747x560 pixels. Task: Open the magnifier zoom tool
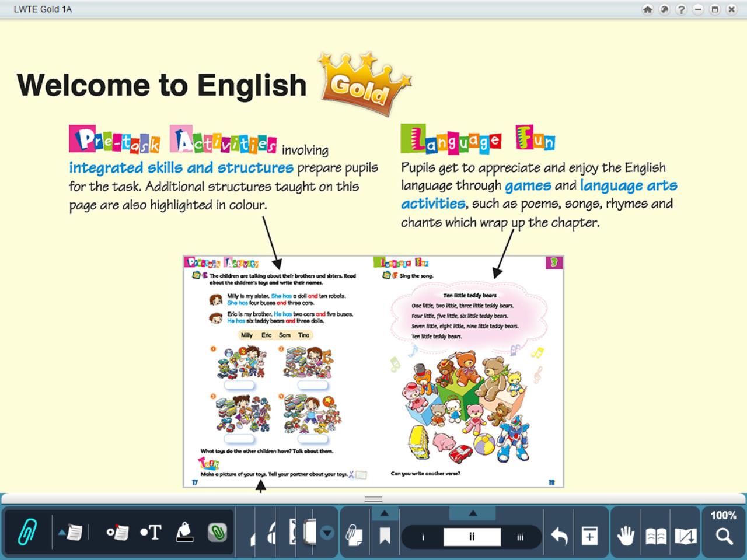point(724,536)
